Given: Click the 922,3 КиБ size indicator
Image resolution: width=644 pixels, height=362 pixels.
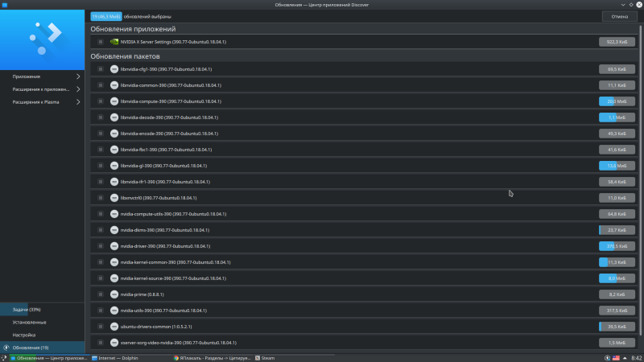Looking at the screenshot, I should point(617,42).
